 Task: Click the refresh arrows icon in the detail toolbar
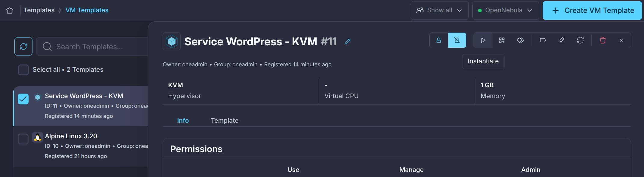point(580,40)
